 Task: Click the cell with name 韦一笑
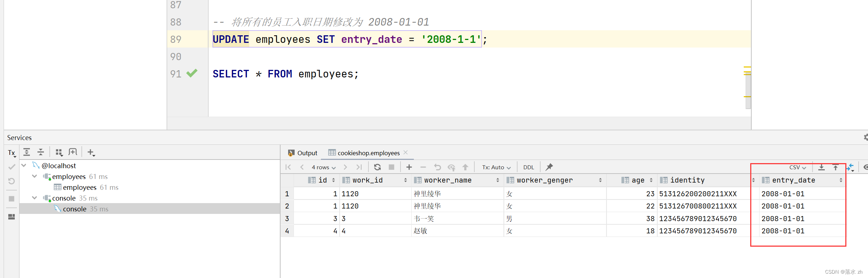click(x=457, y=219)
